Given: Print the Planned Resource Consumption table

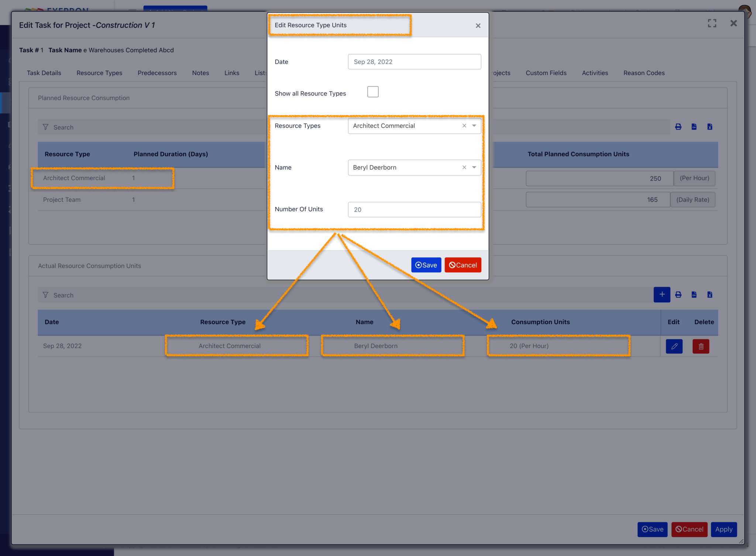Looking at the screenshot, I should click(x=678, y=127).
